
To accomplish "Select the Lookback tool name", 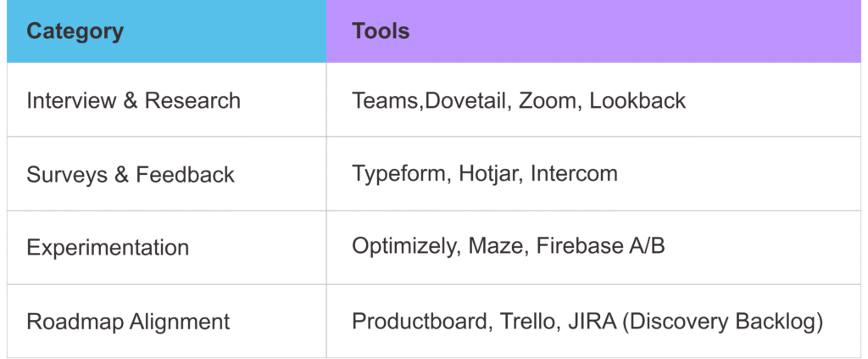I will (x=637, y=101).
